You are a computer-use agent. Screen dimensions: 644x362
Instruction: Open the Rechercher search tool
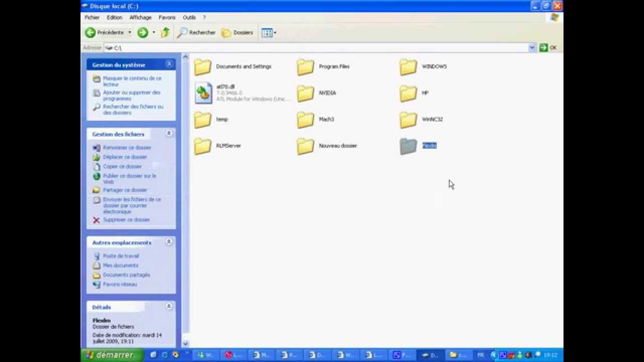(196, 33)
